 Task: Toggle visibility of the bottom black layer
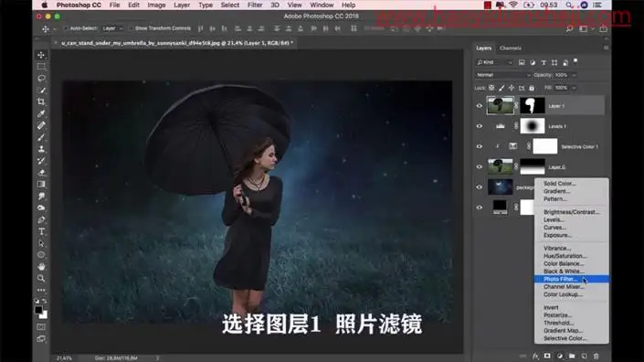pyautogui.click(x=479, y=208)
